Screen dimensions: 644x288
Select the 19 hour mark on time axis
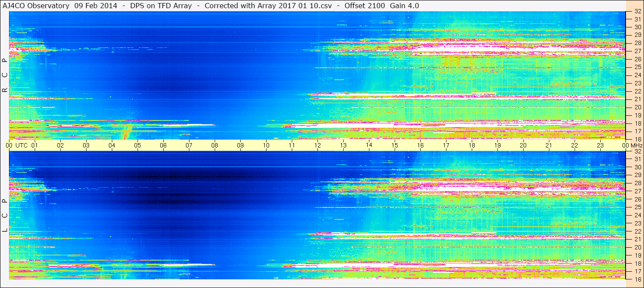[x=497, y=145]
